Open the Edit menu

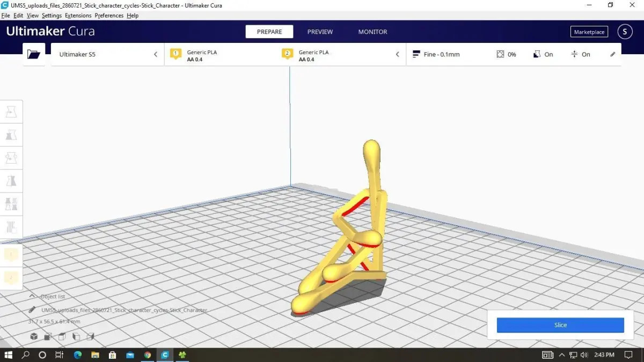pyautogui.click(x=18, y=16)
